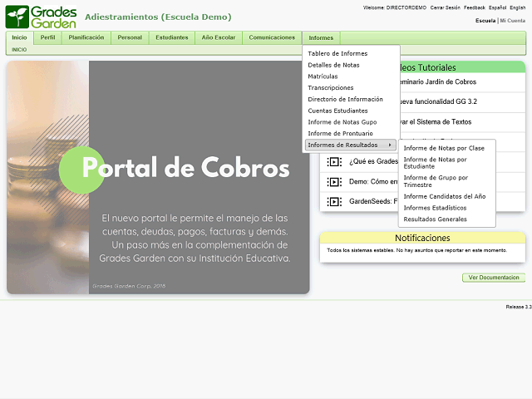Play the 'GardenSeeds' video icon
532x399 pixels.
point(334,201)
